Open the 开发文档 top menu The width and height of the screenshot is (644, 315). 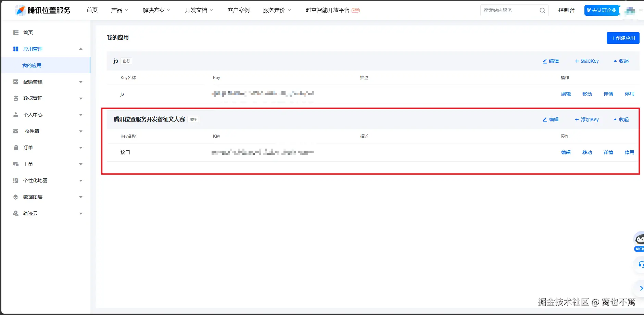pos(199,10)
